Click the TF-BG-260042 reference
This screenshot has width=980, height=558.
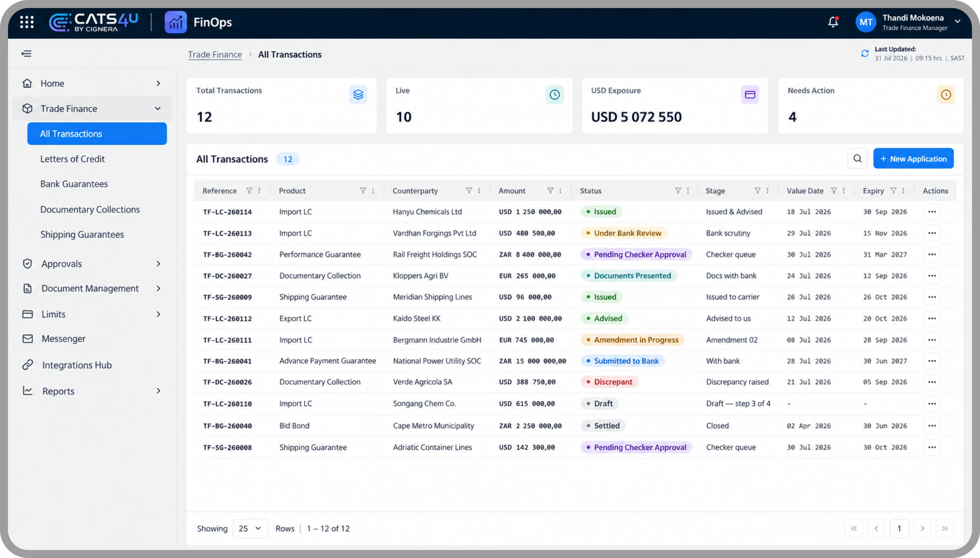click(227, 254)
